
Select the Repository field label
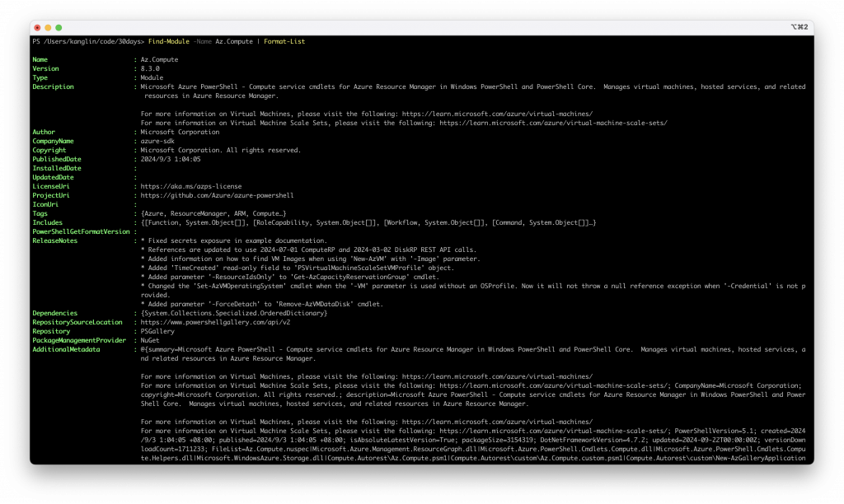tap(51, 331)
